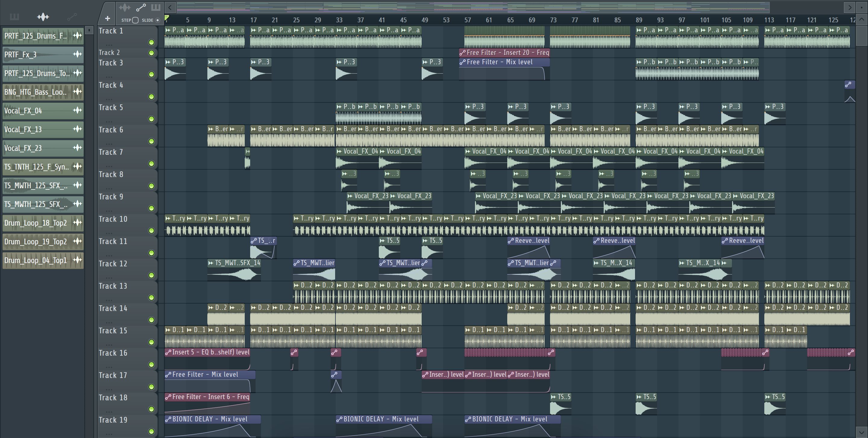
Task: Select BIONIC DELAY - Mix level clip at bar 57
Action: point(512,427)
